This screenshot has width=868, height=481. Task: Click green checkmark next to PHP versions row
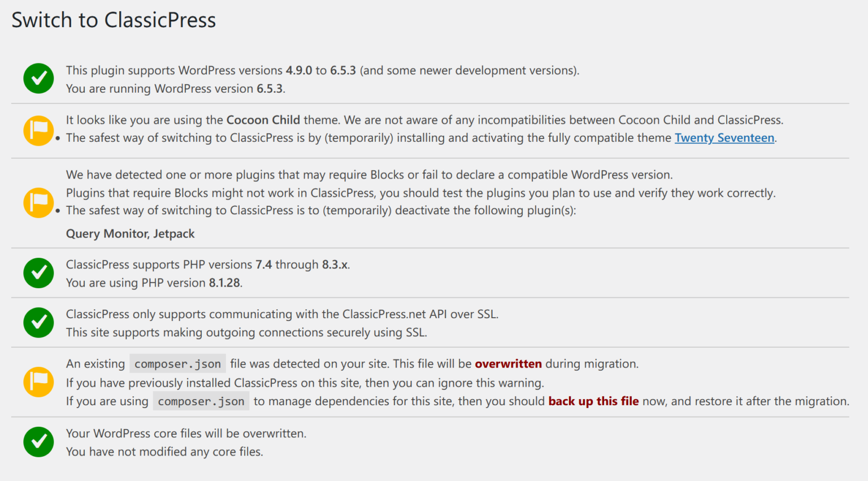38,273
